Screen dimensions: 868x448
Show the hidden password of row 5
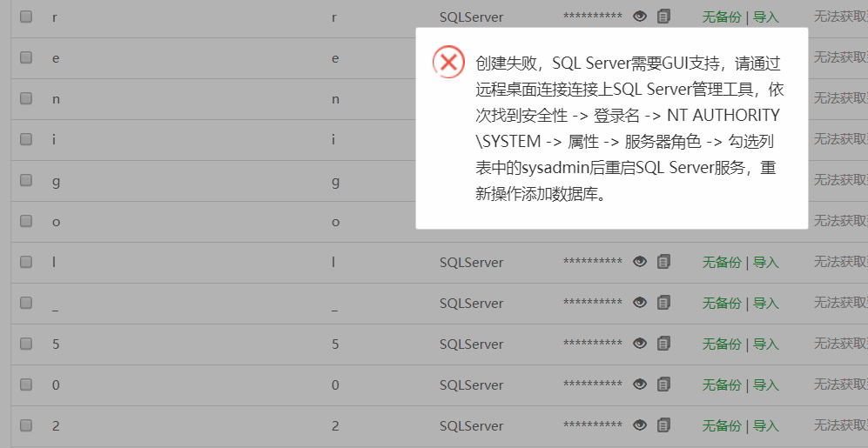tap(640, 344)
